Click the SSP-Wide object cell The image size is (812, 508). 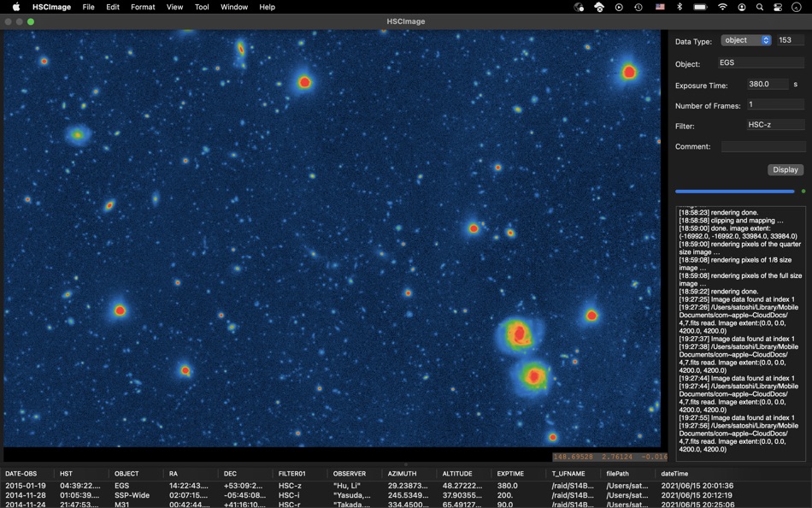point(132,495)
